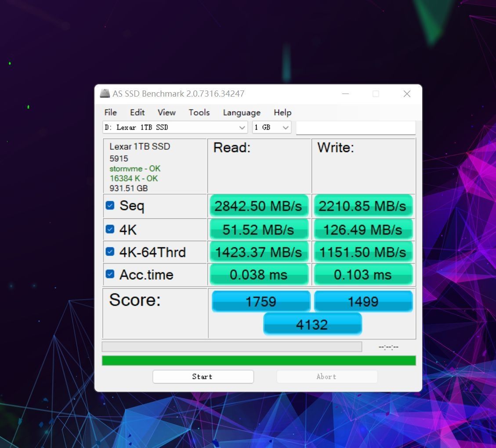This screenshot has height=448, width=496.
Task: Open the View menu
Action: coord(167,112)
